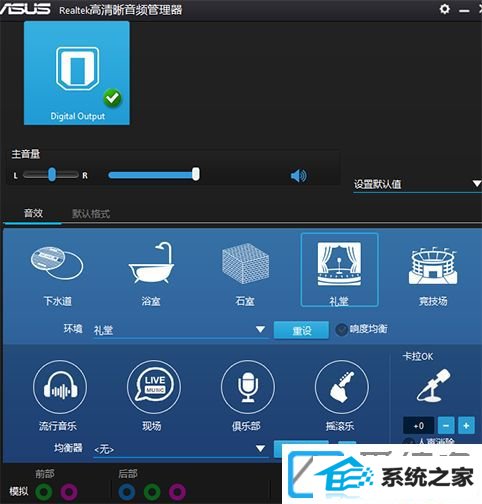Select the 摇滚乐 rock equalizer preset
Image resolution: width=482 pixels, height=504 pixels.
[x=342, y=387]
